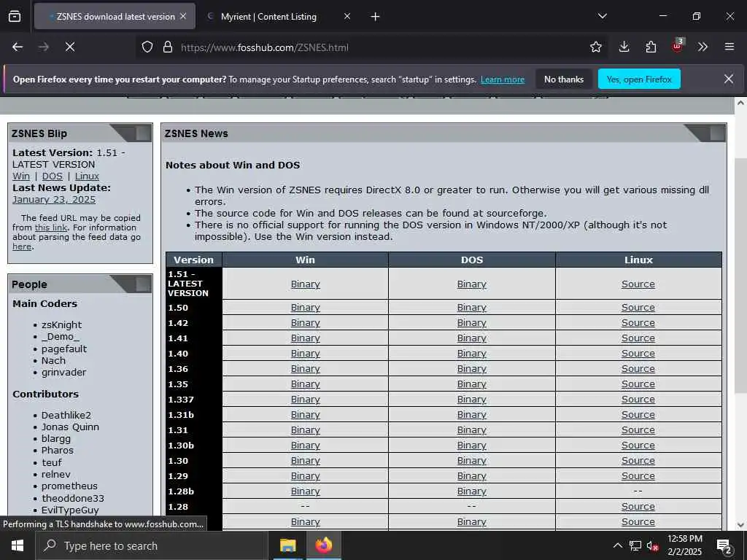The height and width of the screenshot is (560, 747).
Task: Select ZSNES download latest version tab
Action: (x=115, y=17)
